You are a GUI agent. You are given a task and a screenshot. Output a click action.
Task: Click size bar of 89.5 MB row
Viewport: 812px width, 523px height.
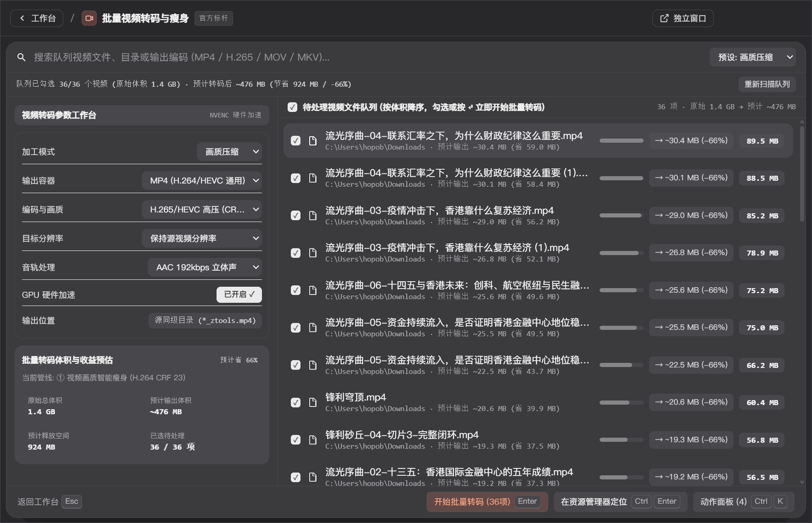tap(622, 141)
